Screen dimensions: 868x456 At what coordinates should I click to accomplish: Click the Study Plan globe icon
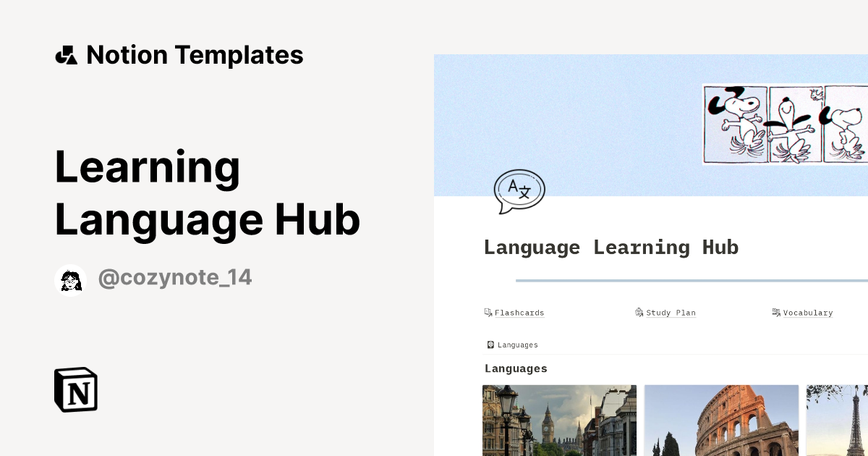pyautogui.click(x=639, y=312)
